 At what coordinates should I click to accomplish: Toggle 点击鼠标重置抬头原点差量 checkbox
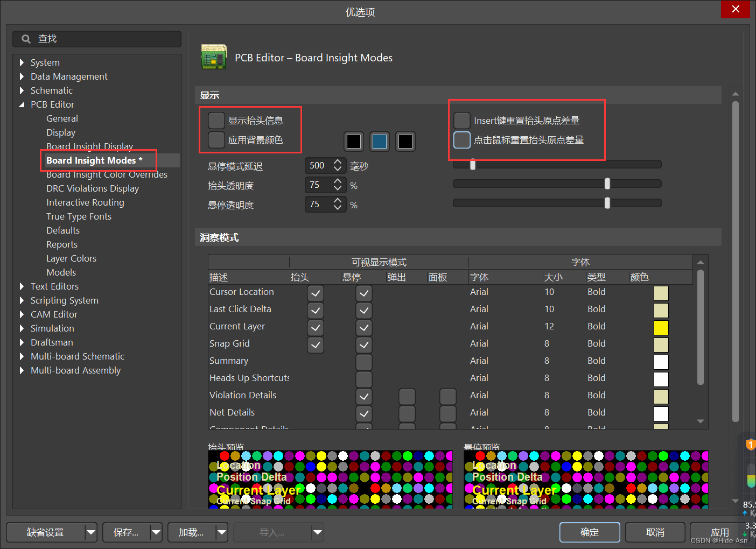tap(462, 140)
